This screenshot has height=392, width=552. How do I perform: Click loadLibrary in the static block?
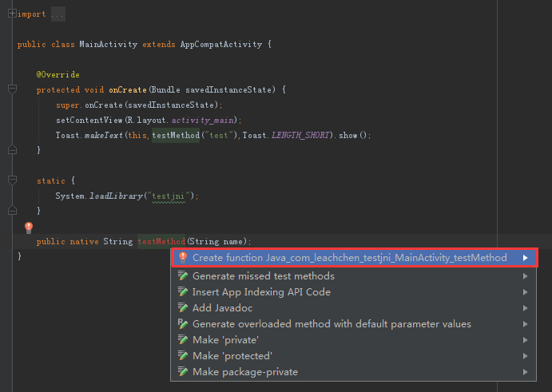(116, 196)
